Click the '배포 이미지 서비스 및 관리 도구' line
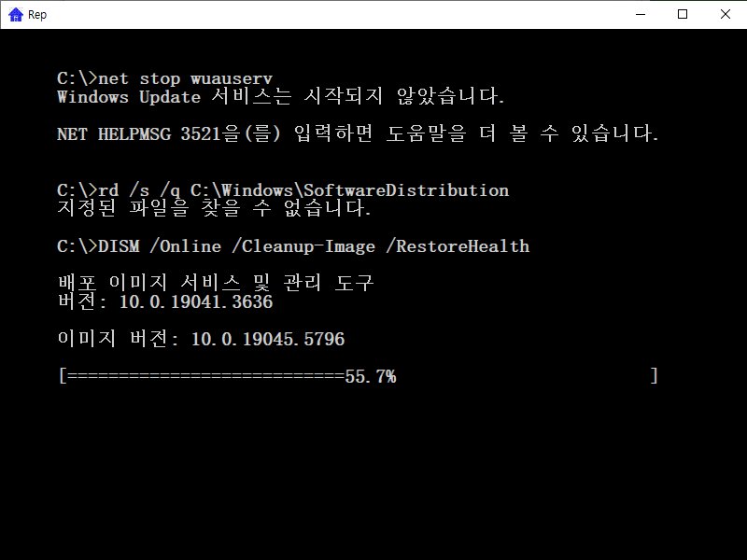 (x=216, y=283)
